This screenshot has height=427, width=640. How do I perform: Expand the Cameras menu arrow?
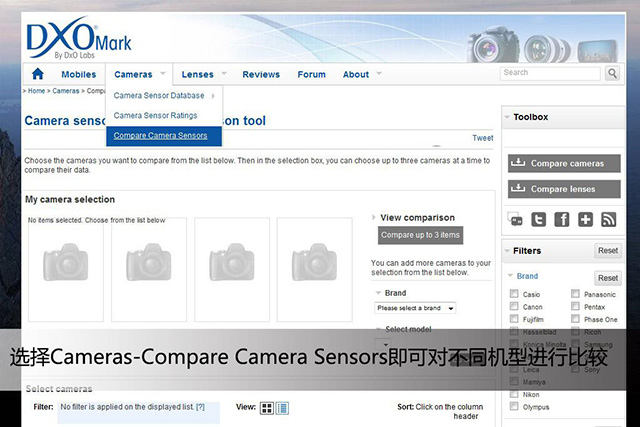click(x=163, y=73)
